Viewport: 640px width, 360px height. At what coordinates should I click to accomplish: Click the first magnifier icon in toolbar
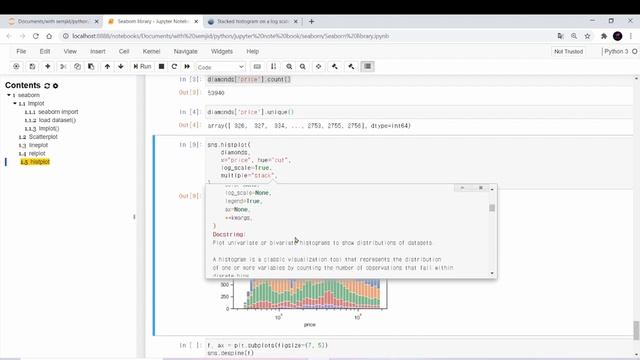pos(289,67)
